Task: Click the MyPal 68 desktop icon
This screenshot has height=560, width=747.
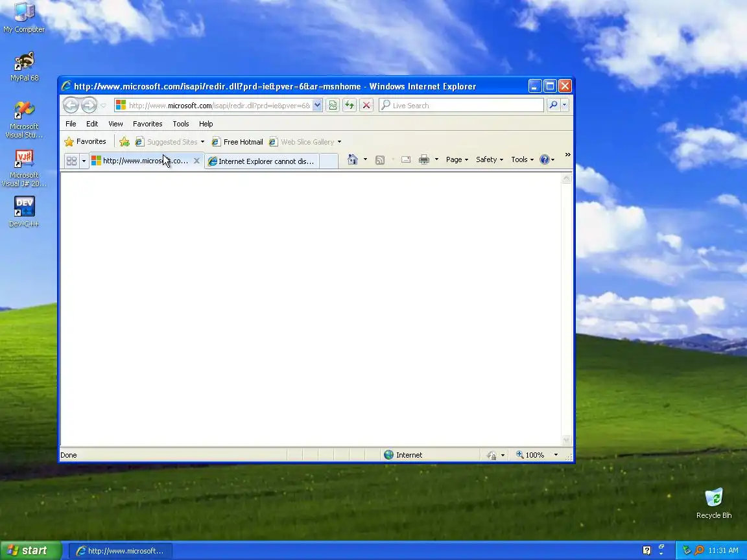Action: (24, 67)
